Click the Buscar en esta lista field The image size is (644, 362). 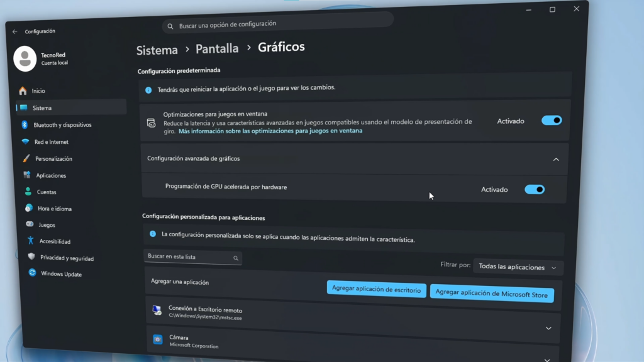[x=192, y=257]
